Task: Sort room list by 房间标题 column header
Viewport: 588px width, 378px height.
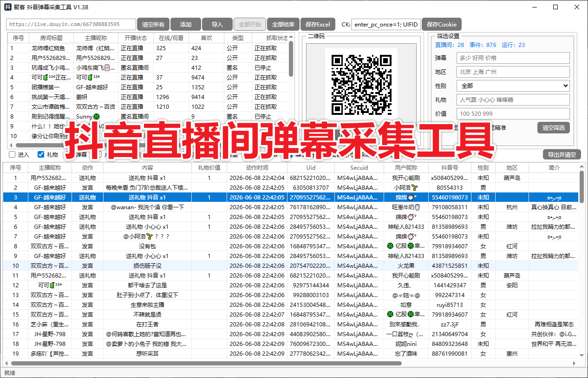Action: click(x=51, y=38)
